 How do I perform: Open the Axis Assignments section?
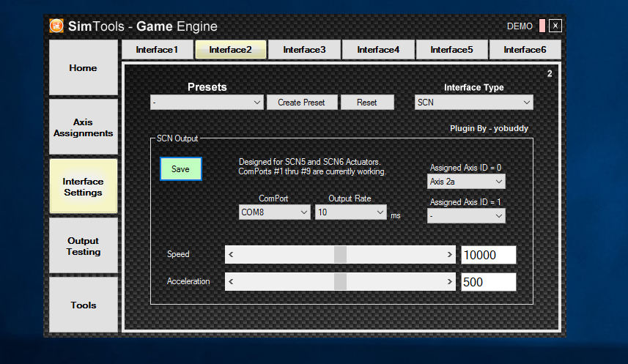tap(84, 127)
